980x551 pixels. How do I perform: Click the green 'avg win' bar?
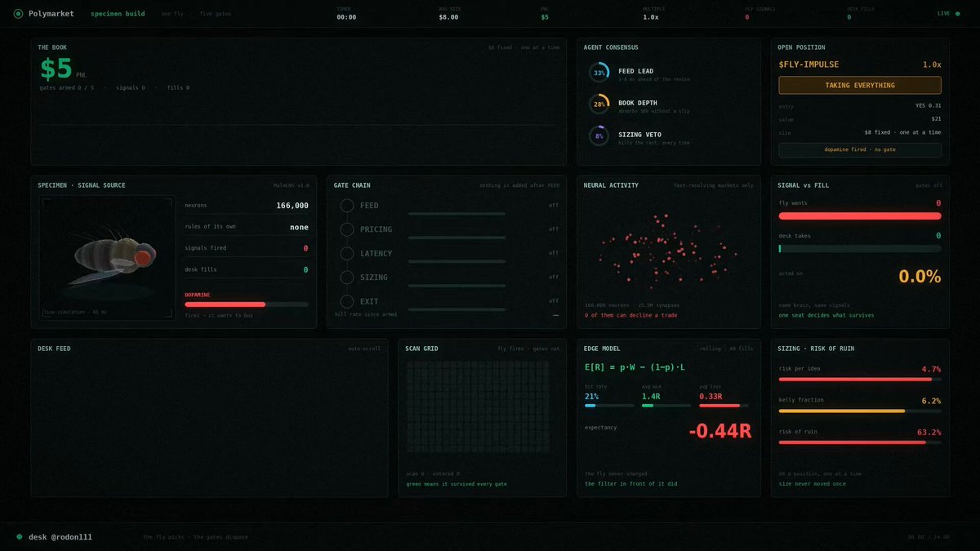pyautogui.click(x=666, y=405)
